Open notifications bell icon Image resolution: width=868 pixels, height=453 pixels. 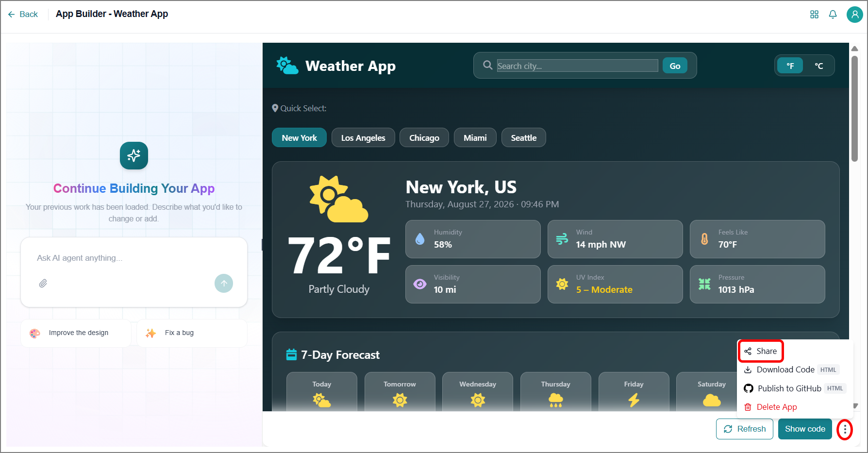pyautogui.click(x=833, y=15)
